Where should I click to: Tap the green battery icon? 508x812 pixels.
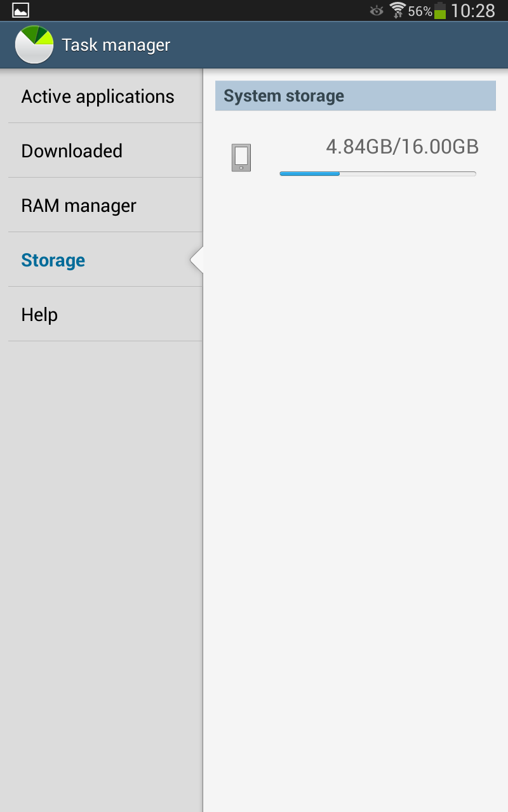tap(440, 11)
